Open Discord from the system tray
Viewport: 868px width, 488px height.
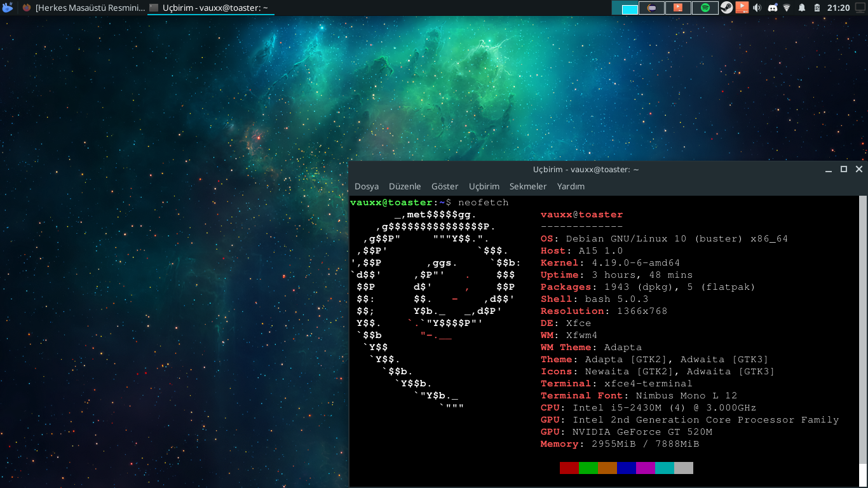pos(772,8)
